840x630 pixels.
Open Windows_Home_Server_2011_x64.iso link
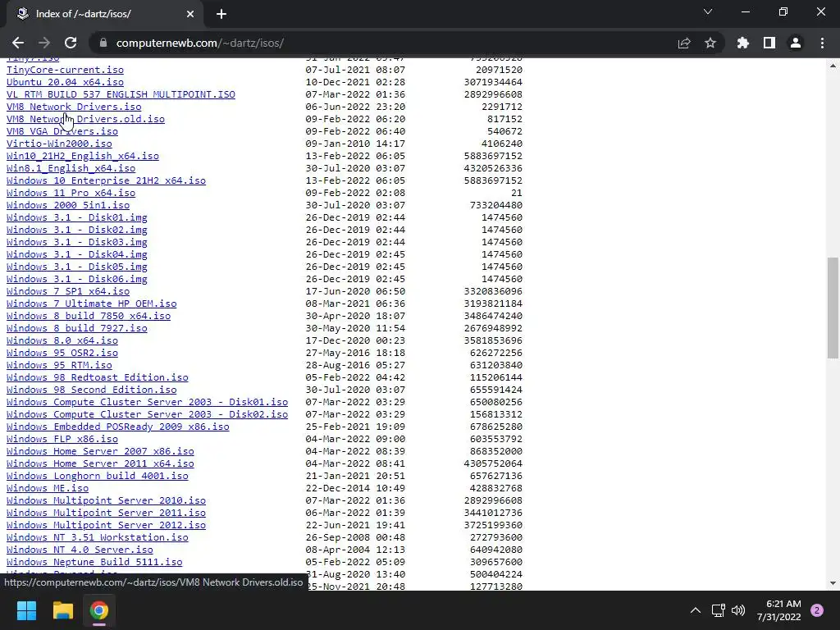pyautogui.click(x=100, y=464)
